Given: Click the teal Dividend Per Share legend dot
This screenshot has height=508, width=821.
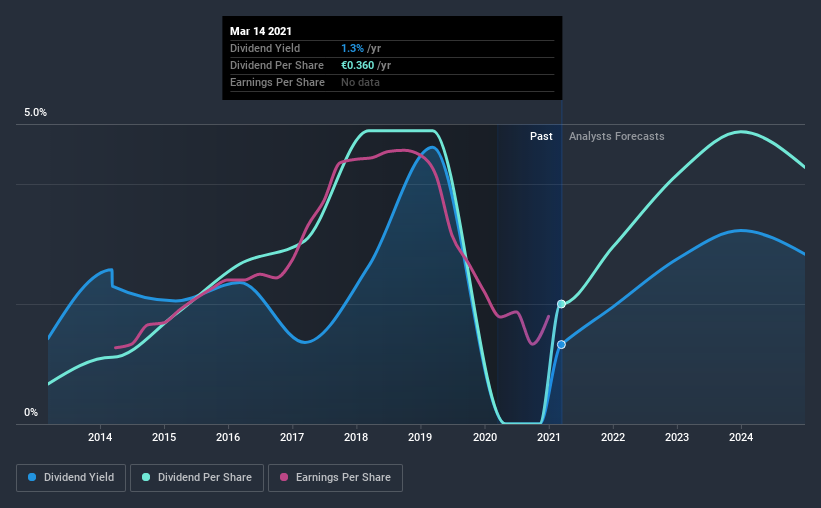Looking at the screenshot, I should (x=146, y=477).
